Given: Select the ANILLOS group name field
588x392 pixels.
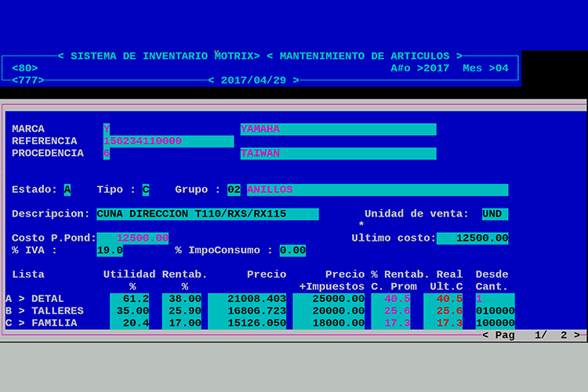Looking at the screenshot, I should click(x=377, y=190).
